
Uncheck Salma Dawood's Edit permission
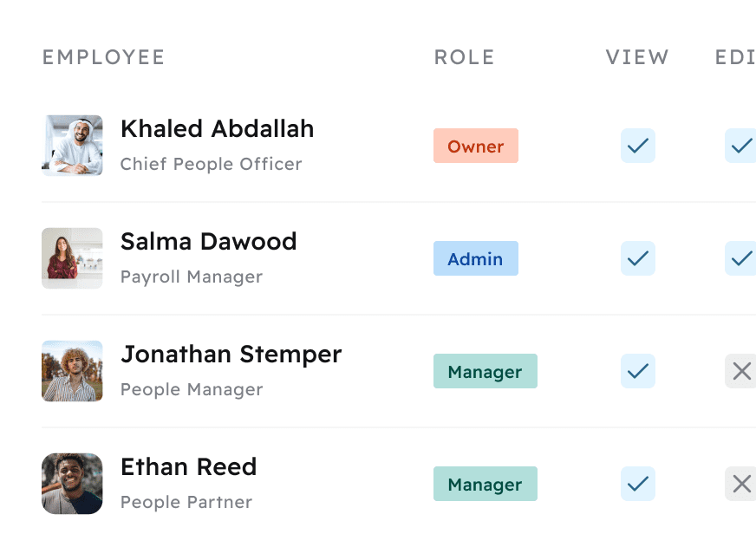[740, 258]
